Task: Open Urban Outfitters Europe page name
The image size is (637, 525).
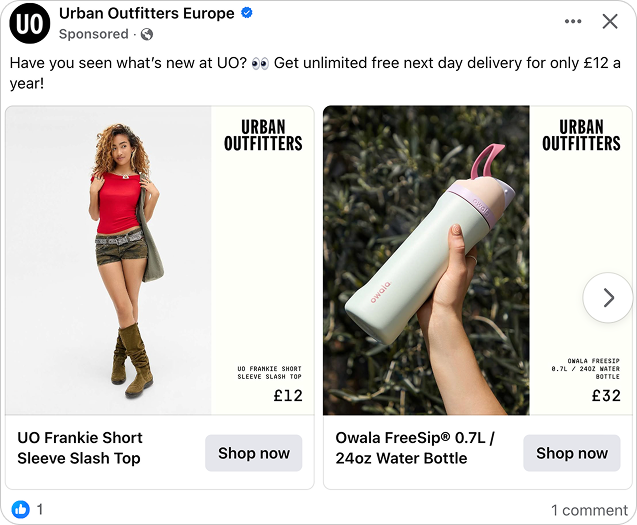Action: pyautogui.click(x=147, y=13)
